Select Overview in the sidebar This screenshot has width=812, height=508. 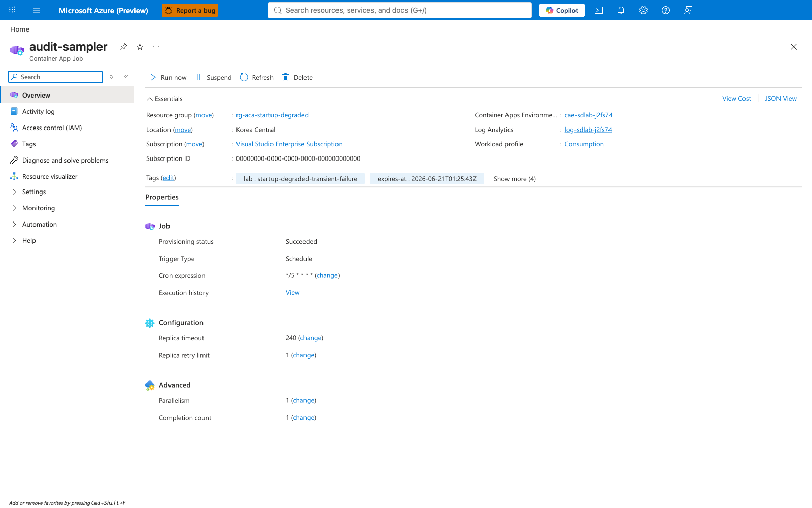pyautogui.click(x=67, y=95)
